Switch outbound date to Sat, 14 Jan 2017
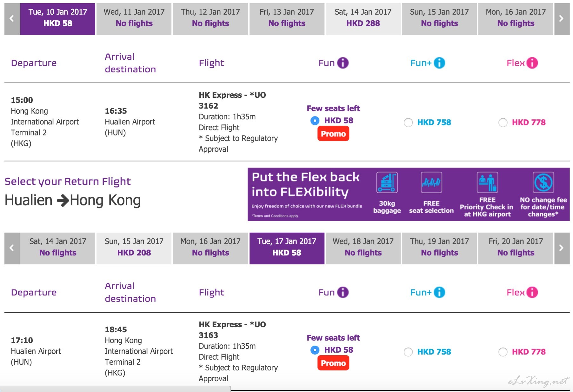 click(x=363, y=19)
